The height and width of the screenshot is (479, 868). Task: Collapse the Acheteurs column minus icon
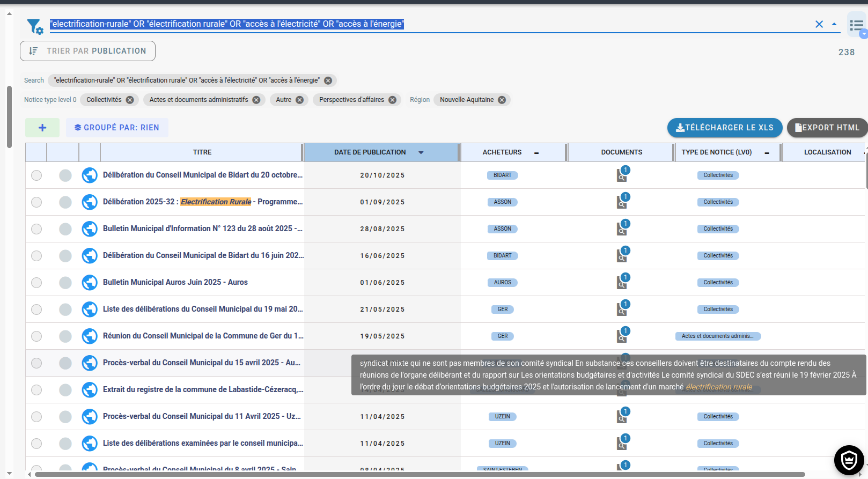(x=536, y=153)
